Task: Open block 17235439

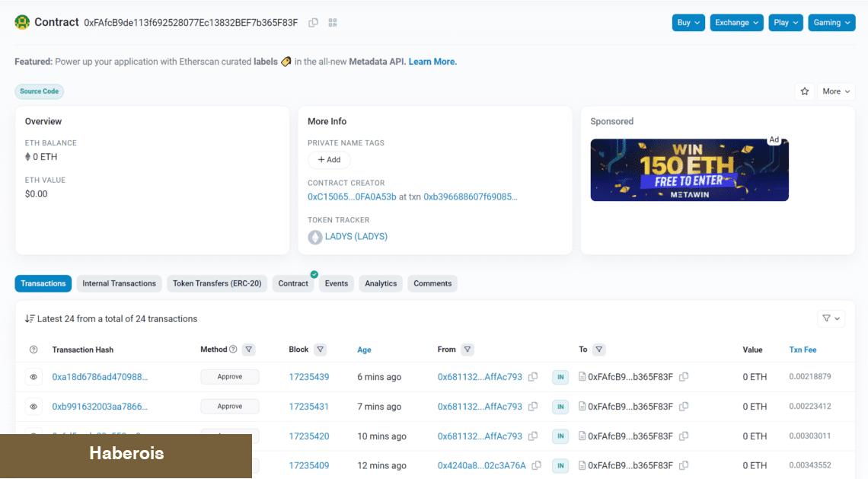Action: [x=309, y=377]
